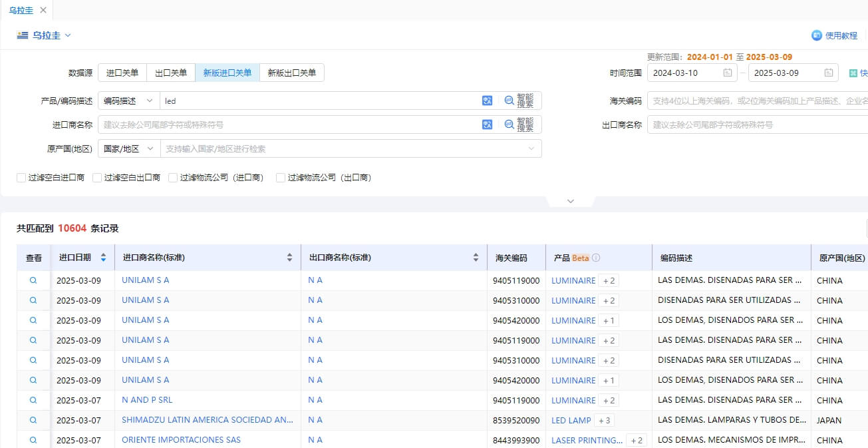868x448 pixels.
Task: Click the 出口商名称 exporter name input
Action: click(758, 124)
